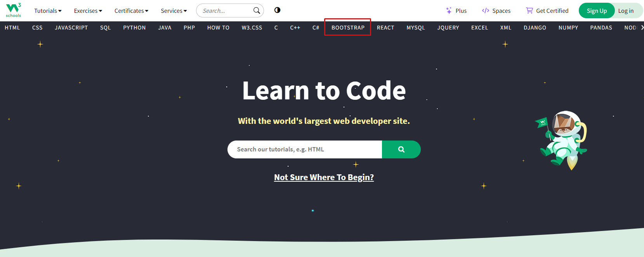Click the Log in button

click(626, 11)
